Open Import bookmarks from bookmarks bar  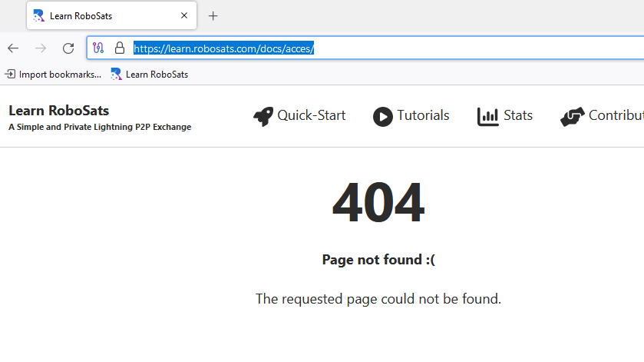click(x=53, y=75)
